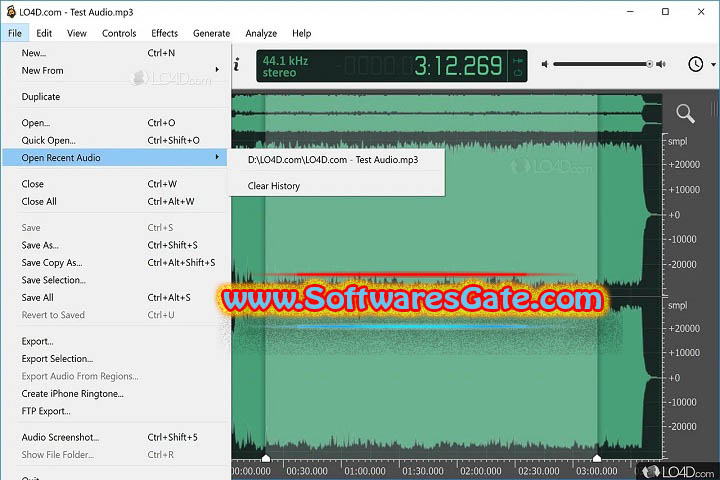Image resolution: width=720 pixels, height=480 pixels.
Task: Click the ocenaudio app icon in title bar
Action: pyautogui.click(x=11, y=12)
